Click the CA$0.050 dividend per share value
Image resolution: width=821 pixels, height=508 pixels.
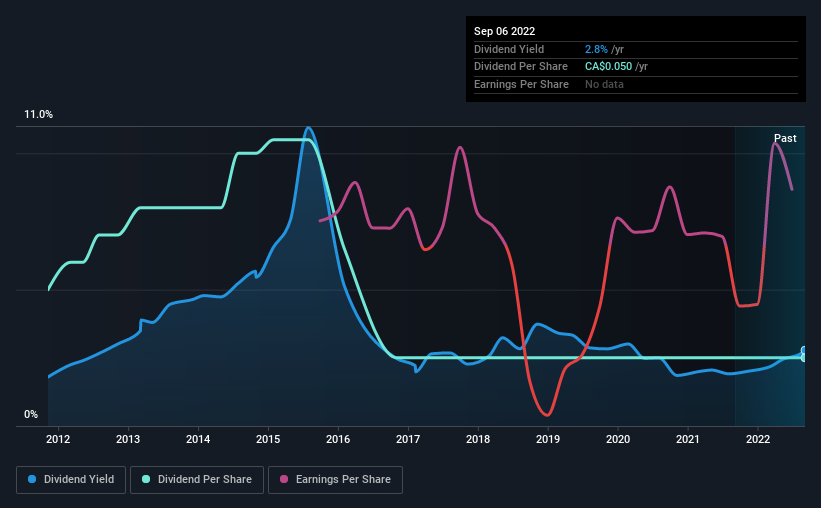pos(608,67)
